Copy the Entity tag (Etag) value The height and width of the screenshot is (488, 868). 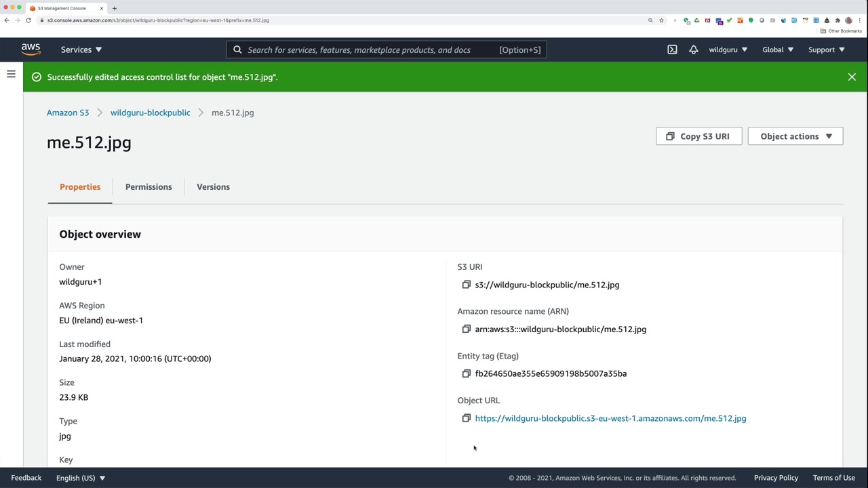[x=466, y=373]
